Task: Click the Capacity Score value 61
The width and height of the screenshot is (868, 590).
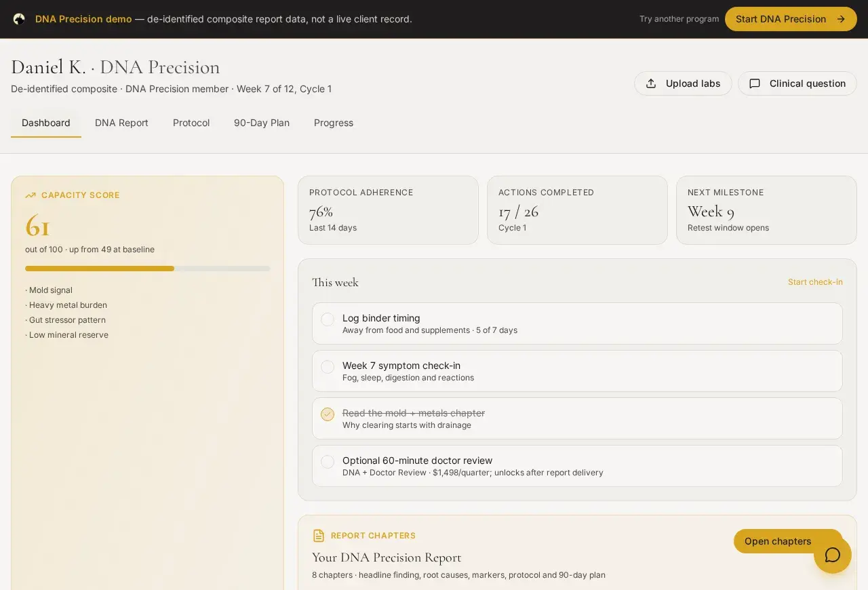Action: point(37,226)
